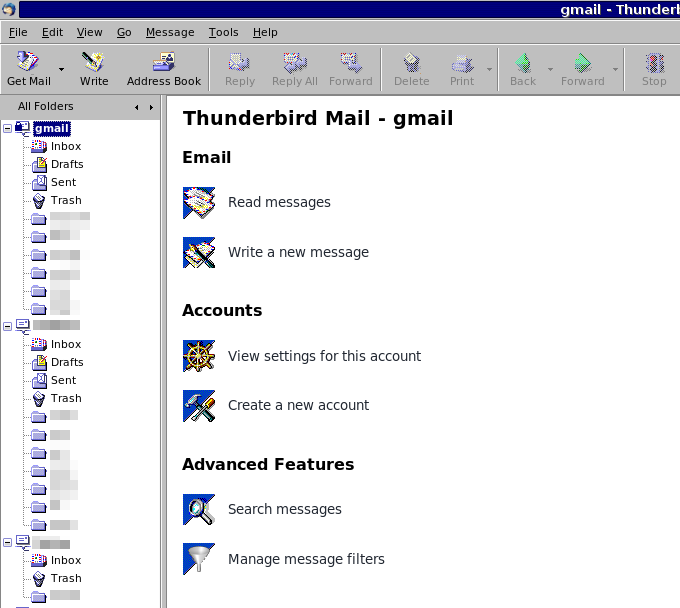This screenshot has width=680, height=608.
Task: Click the Delete toolbar icon
Action: coord(412,62)
